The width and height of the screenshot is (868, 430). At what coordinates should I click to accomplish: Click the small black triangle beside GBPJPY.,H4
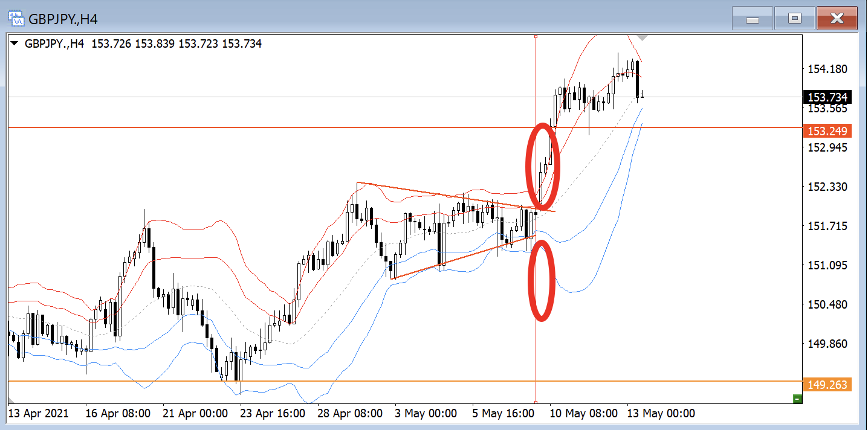point(15,43)
